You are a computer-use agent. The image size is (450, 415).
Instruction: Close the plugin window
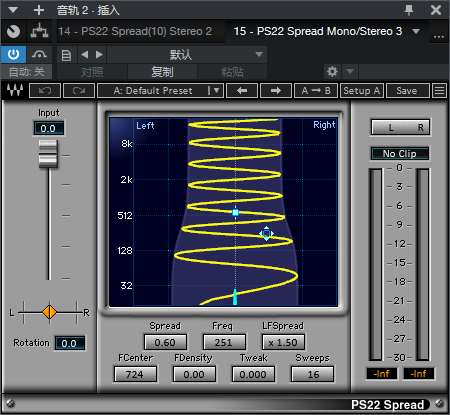pyautogui.click(x=436, y=10)
